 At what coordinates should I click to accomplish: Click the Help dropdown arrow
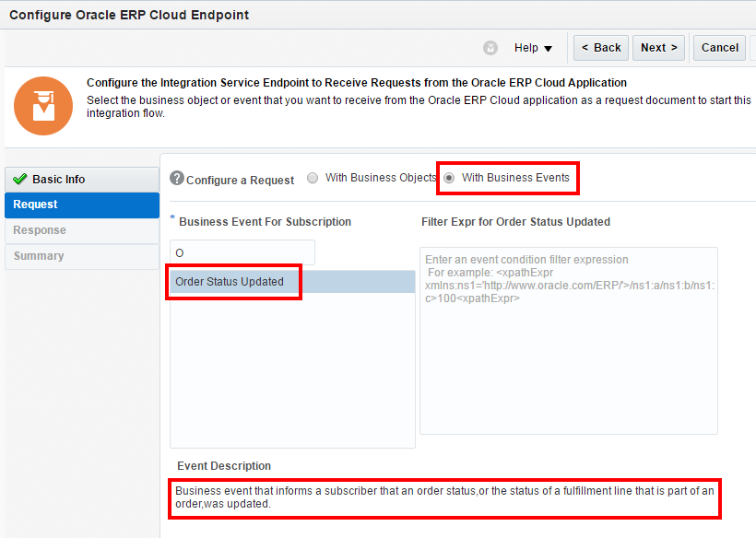549,49
